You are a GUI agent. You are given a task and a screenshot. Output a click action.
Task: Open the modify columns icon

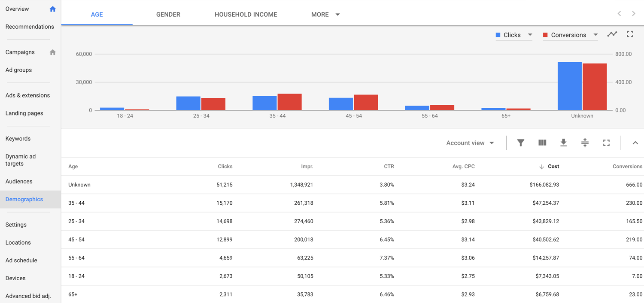542,143
